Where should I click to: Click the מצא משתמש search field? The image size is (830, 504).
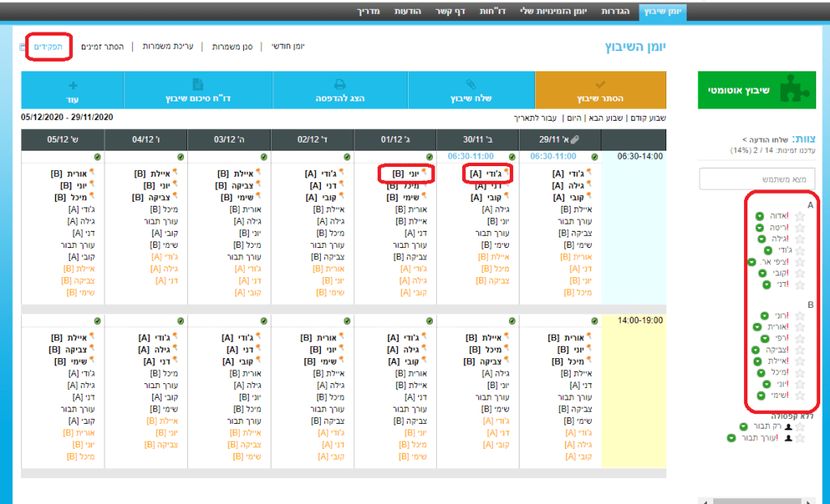[756, 178]
